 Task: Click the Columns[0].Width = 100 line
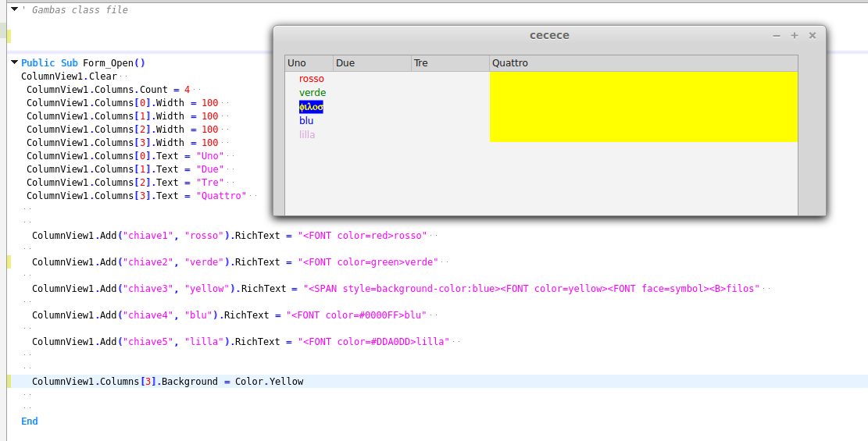123,103
